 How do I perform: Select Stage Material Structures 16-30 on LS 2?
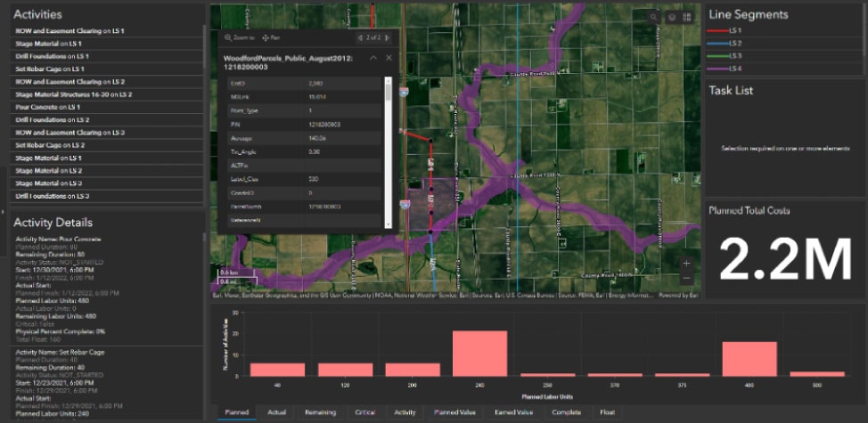coord(107,94)
